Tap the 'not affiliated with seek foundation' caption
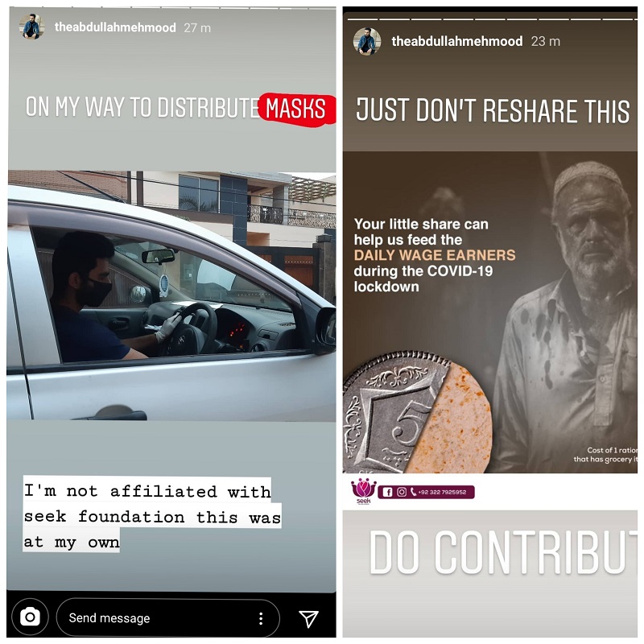This screenshot has height=644, width=644. 152,514
